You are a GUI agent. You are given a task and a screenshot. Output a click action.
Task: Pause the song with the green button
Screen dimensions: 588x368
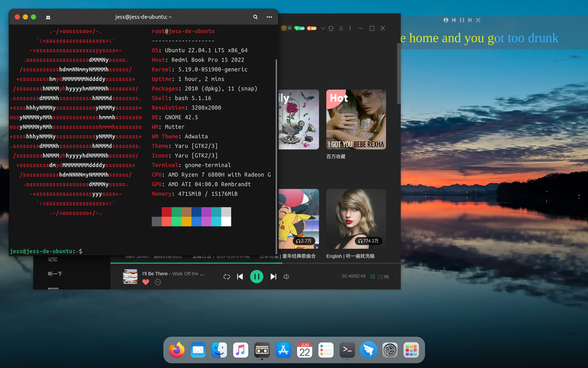point(257,277)
